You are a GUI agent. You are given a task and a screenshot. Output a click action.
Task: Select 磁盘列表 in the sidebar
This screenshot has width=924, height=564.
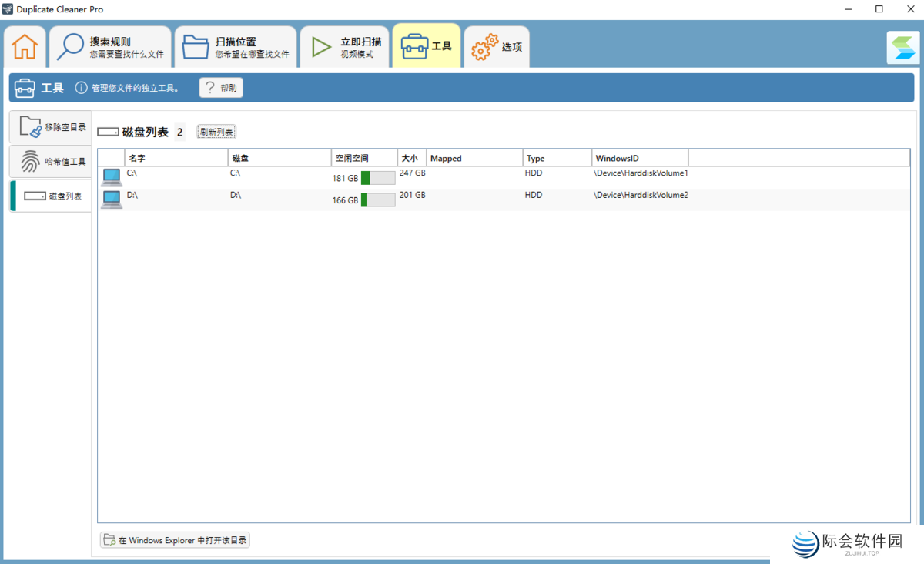(52, 196)
